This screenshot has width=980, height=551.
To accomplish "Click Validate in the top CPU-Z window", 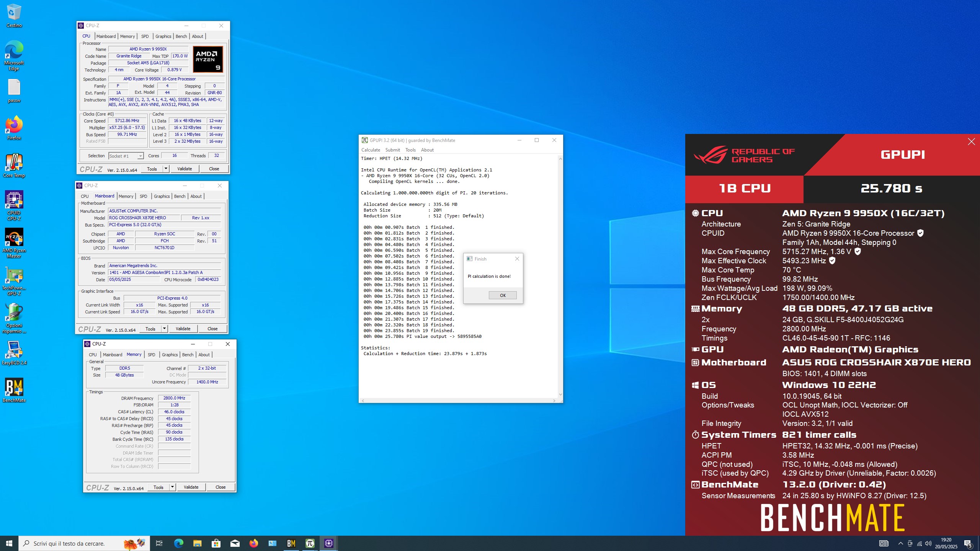I will coord(185,169).
